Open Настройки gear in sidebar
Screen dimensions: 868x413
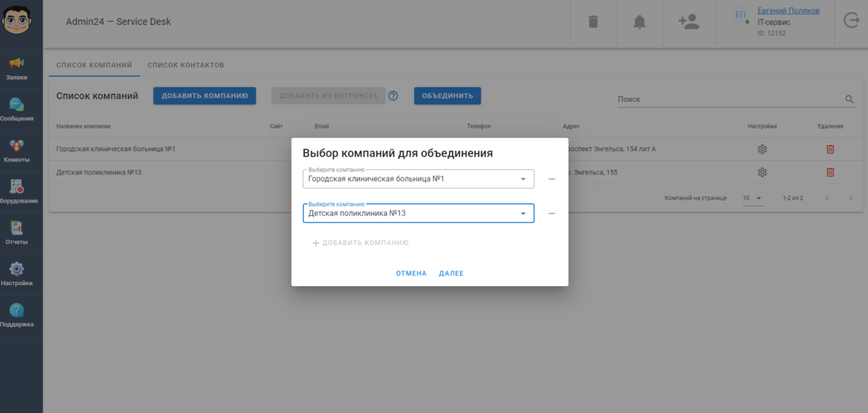coord(16,273)
